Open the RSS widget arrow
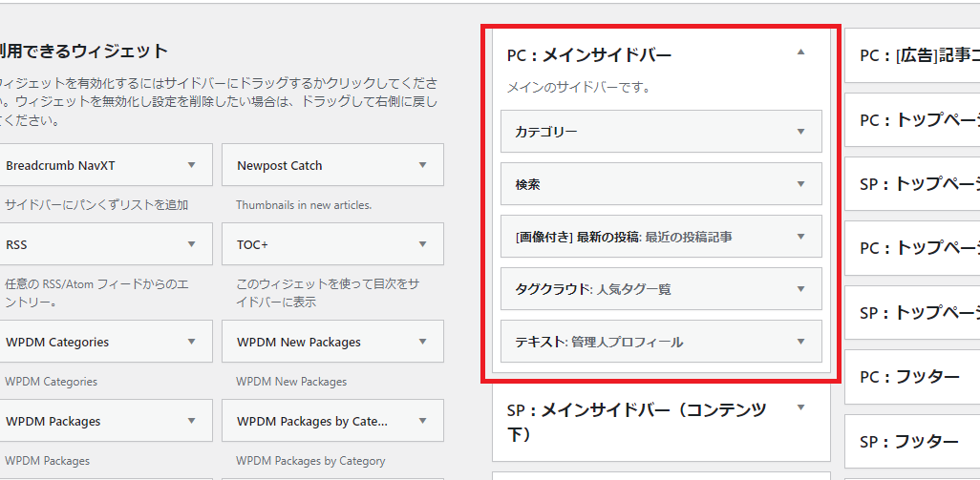Viewport: 980px width, 480px height. (192, 244)
